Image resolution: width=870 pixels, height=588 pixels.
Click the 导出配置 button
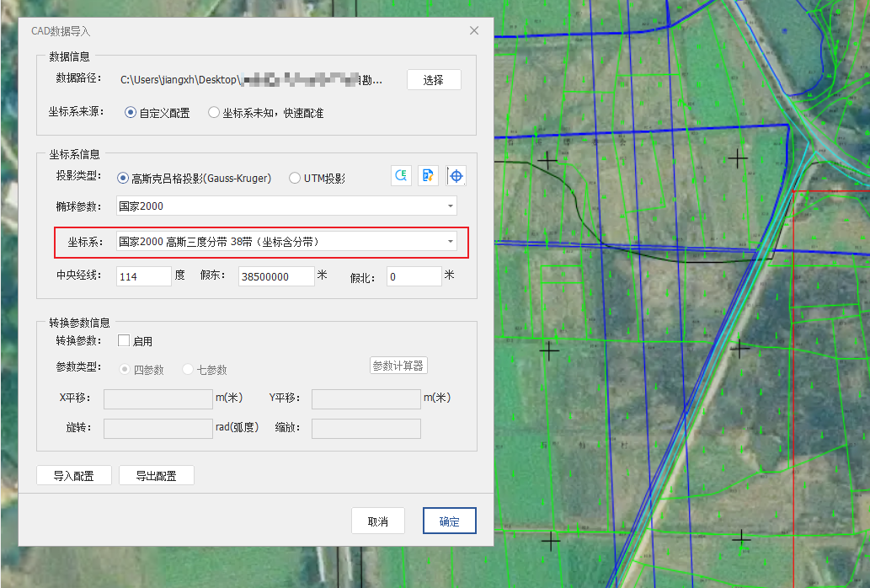click(157, 476)
